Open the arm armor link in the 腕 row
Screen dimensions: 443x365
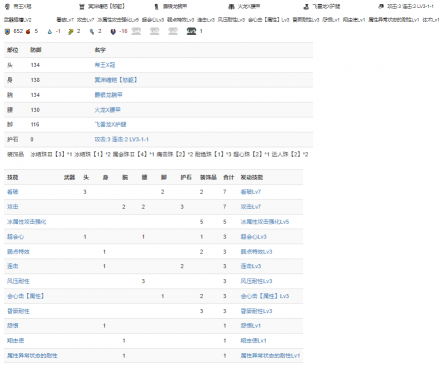(x=108, y=95)
